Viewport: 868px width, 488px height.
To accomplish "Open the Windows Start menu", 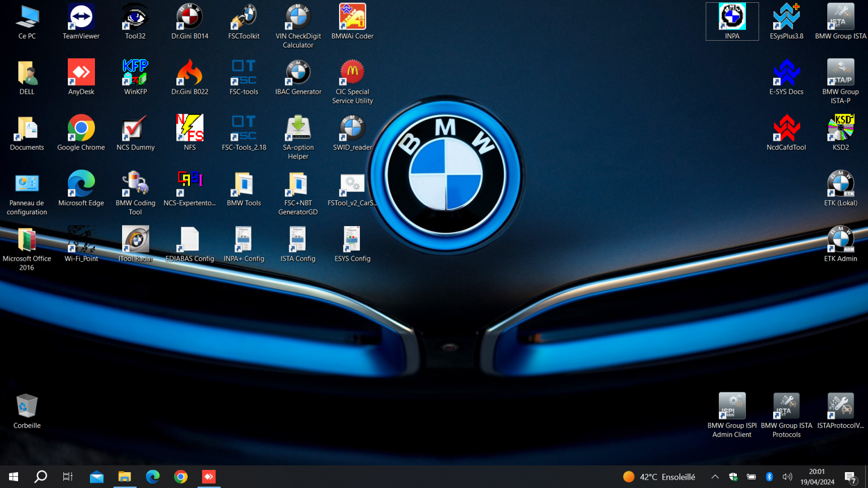I will 14,477.
